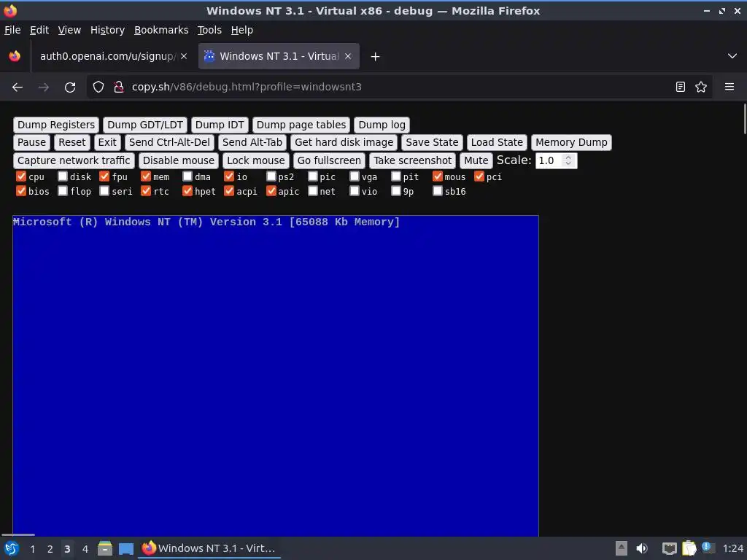
Task: Open a new tab with plus button
Action: 376,57
